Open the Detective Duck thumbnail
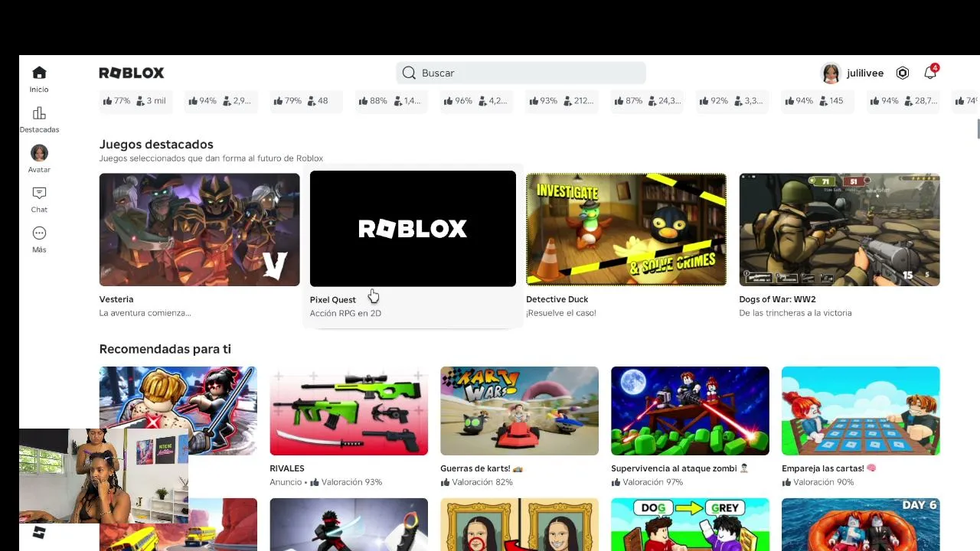Image resolution: width=980 pixels, height=551 pixels. coord(626,230)
